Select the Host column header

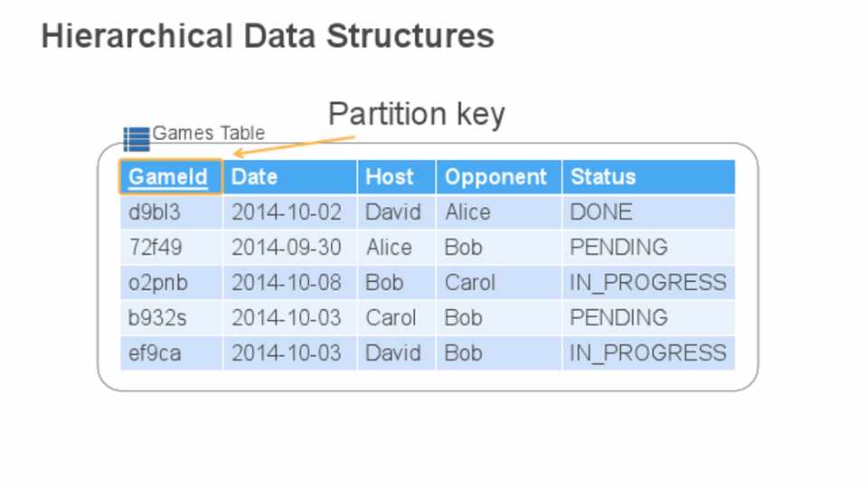tap(389, 177)
